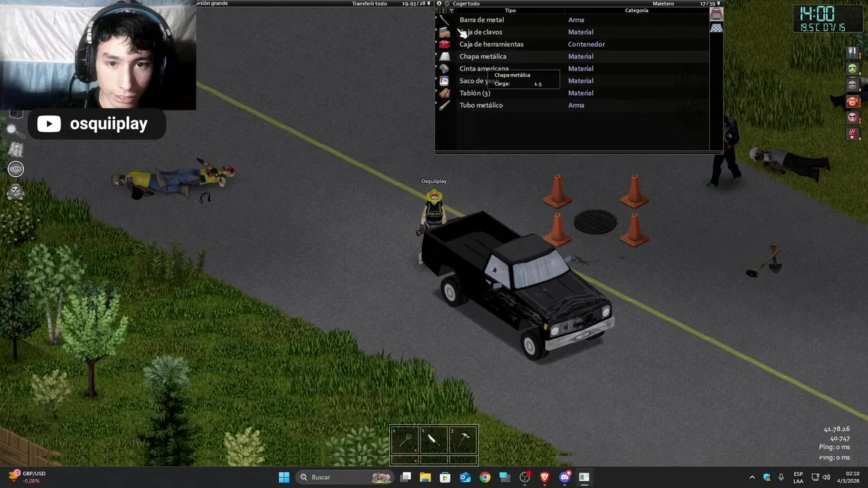Click the Osquiiplay player name label
Viewport: 868px width, 488px height.
pyautogui.click(x=434, y=181)
